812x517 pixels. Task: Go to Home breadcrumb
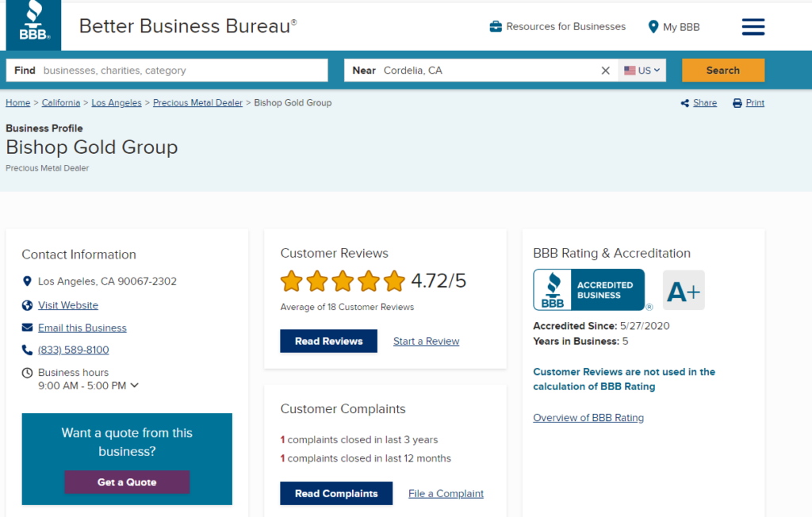point(17,102)
